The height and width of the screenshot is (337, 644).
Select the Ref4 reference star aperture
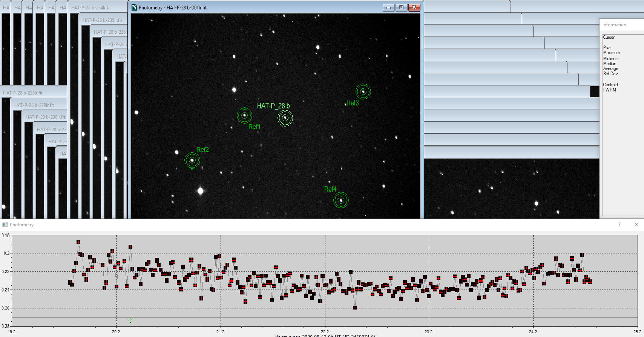(341, 200)
